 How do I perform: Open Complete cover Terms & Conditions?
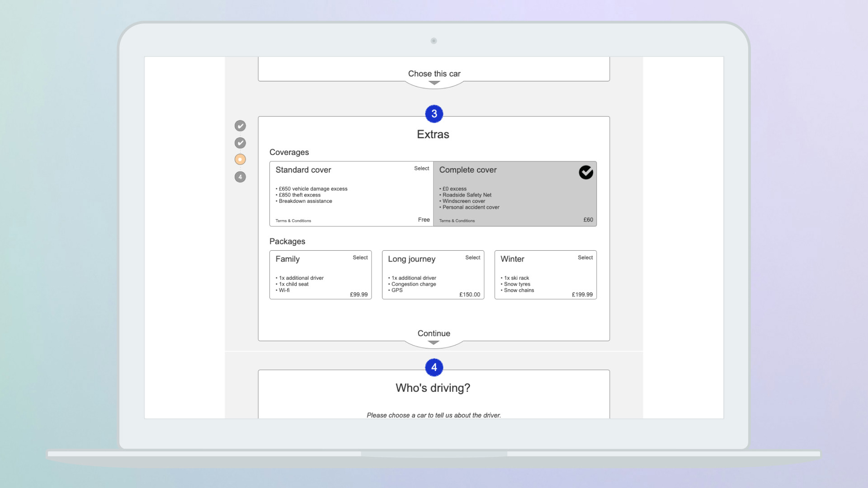pos(457,221)
